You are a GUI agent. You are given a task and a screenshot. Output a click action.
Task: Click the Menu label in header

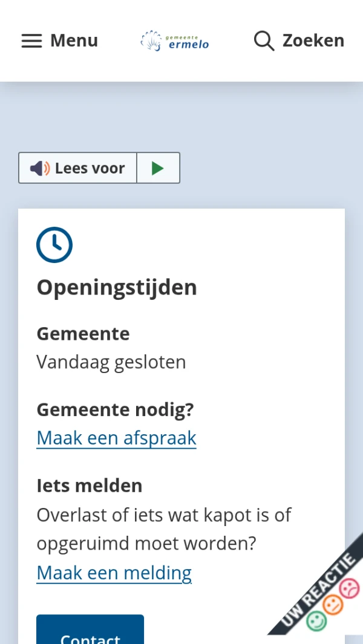[74, 41]
